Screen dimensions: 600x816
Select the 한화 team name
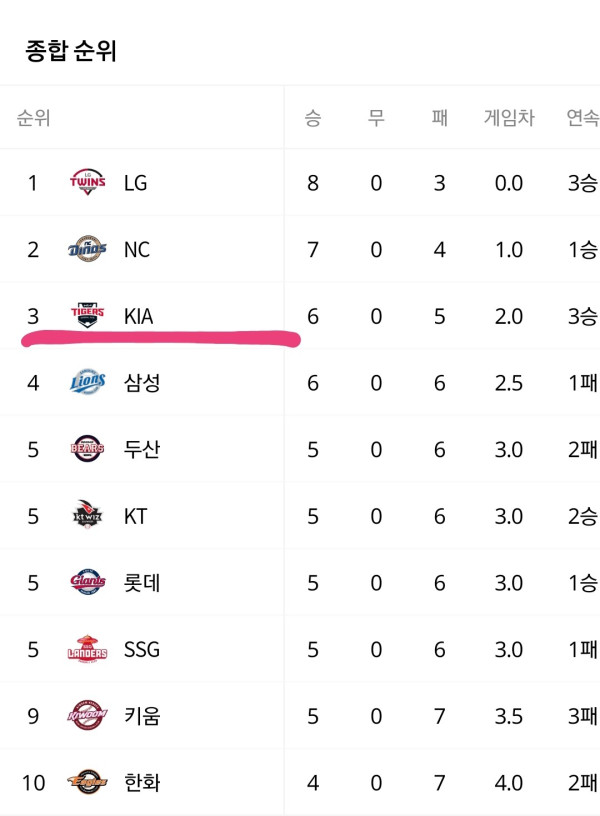[x=142, y=783]
